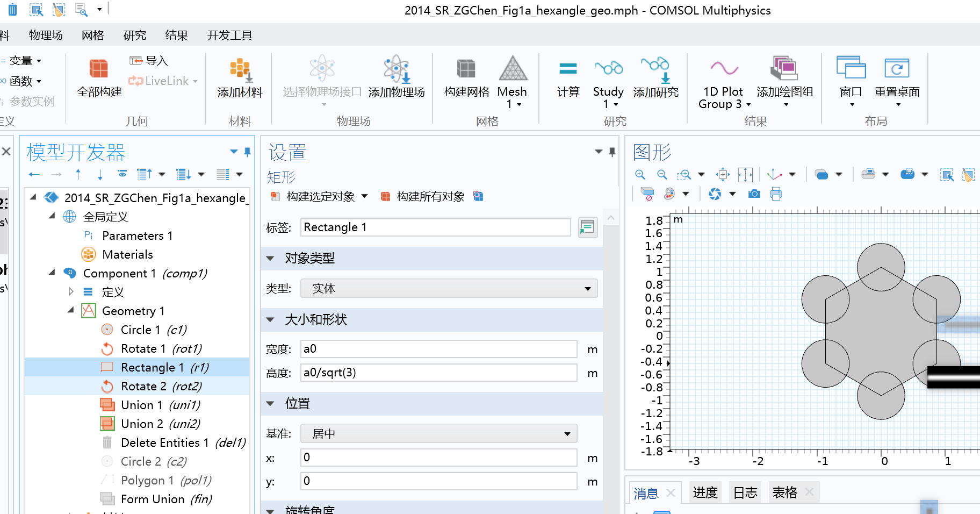Image resolution: width=980 pixels, height=514 pixels.
Task: Click the zoom extents icon in Graphics
Action: tap(745, 175)
